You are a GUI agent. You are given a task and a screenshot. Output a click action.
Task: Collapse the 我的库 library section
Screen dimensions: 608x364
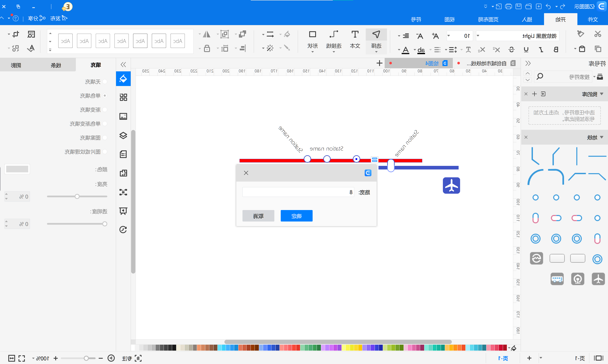point(602,94)
